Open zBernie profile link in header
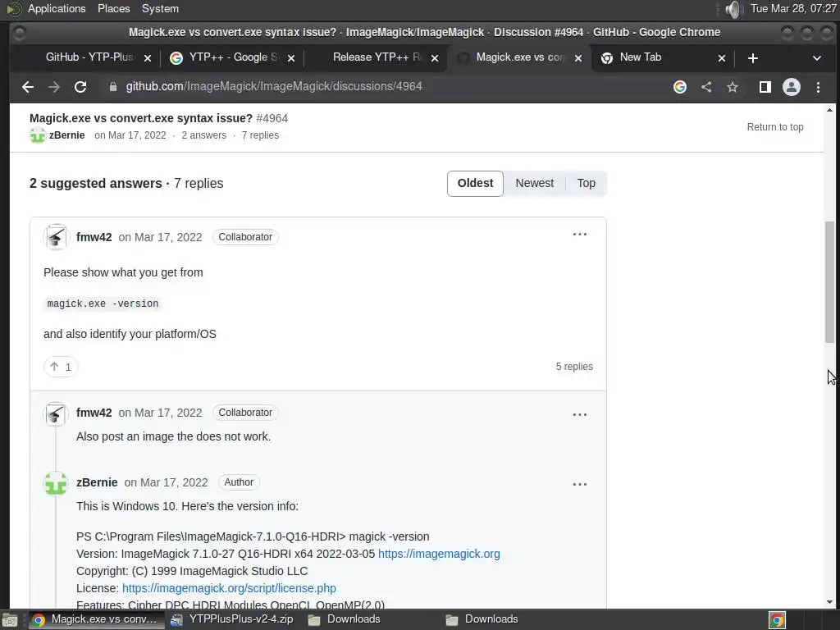The height and width of the screenshot is (630, 840). [67, 135]
